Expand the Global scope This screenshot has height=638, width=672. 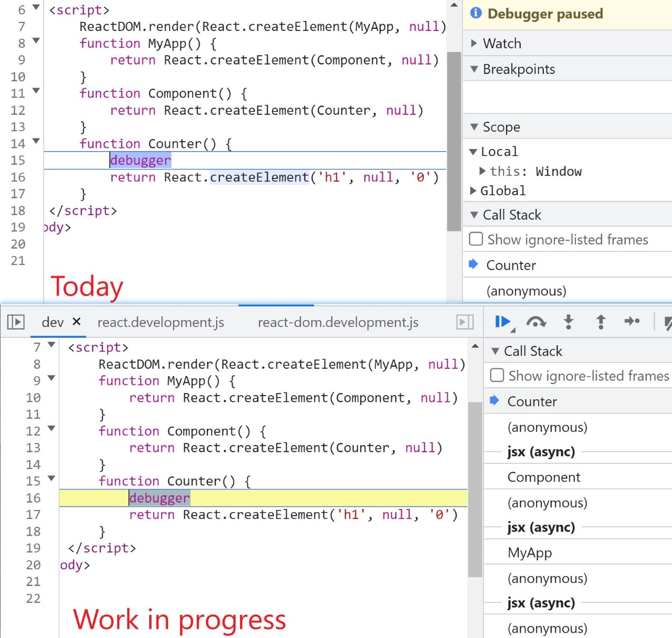(473, 190)
